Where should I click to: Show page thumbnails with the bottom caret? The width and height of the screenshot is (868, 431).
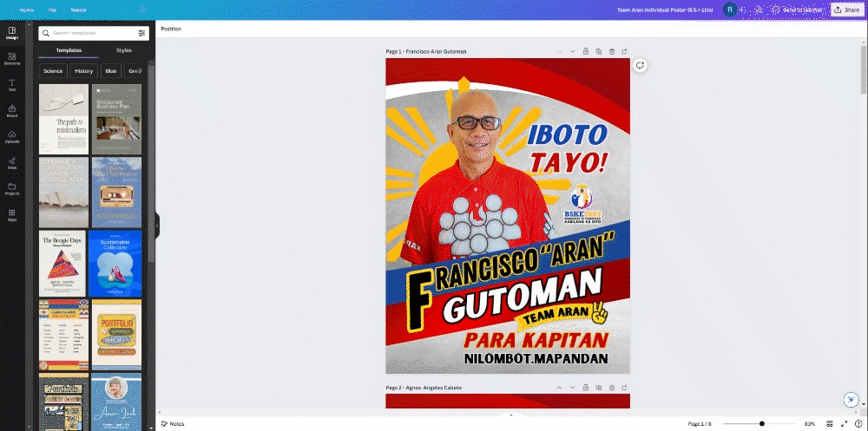[x=511, y=415]
